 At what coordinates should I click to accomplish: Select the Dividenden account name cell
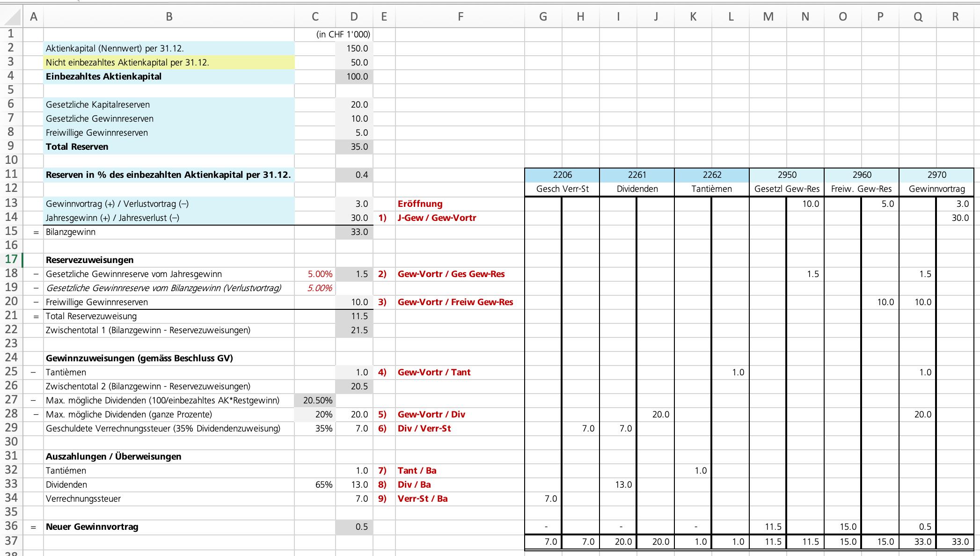click(x=636, y=189)
